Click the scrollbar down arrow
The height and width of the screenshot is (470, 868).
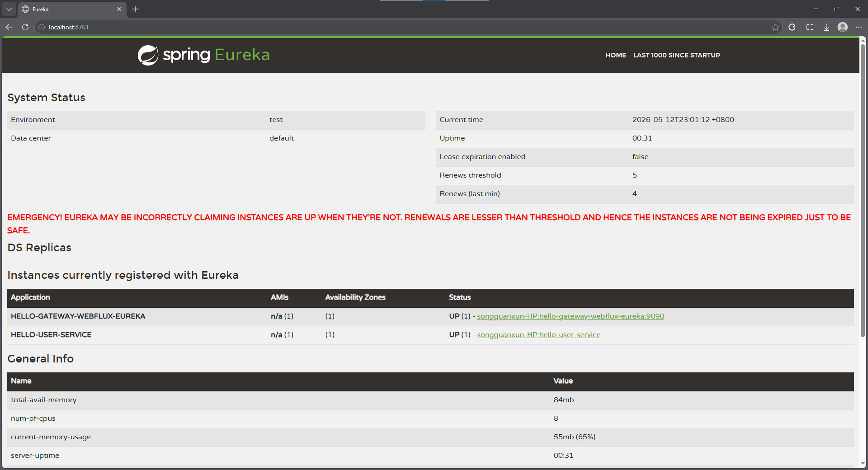(x=863, y=464)
